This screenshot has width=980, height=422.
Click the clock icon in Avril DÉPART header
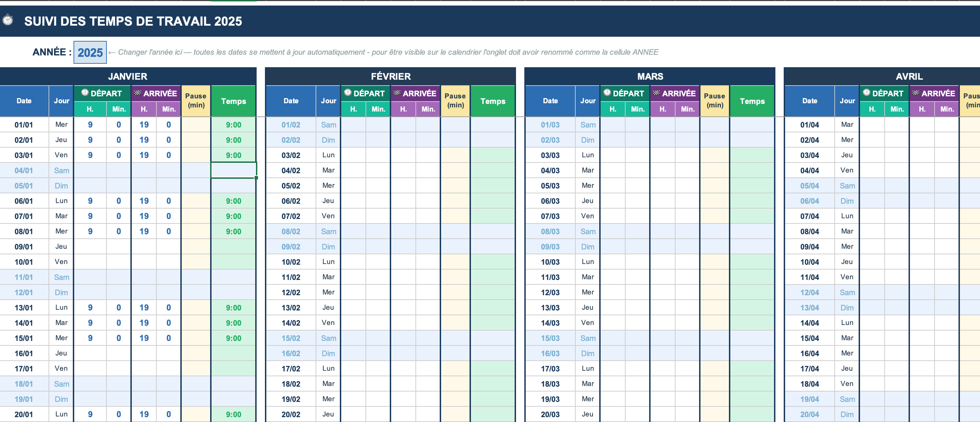866,93
